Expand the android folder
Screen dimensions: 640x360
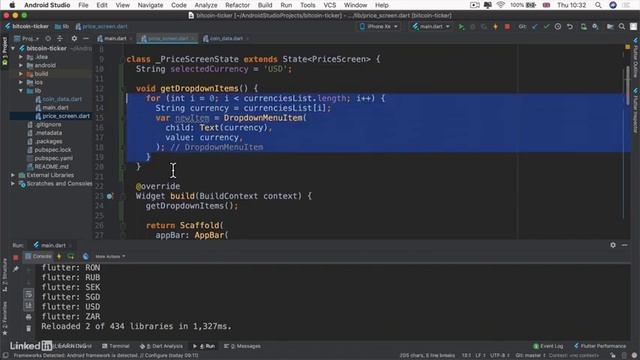21,65
